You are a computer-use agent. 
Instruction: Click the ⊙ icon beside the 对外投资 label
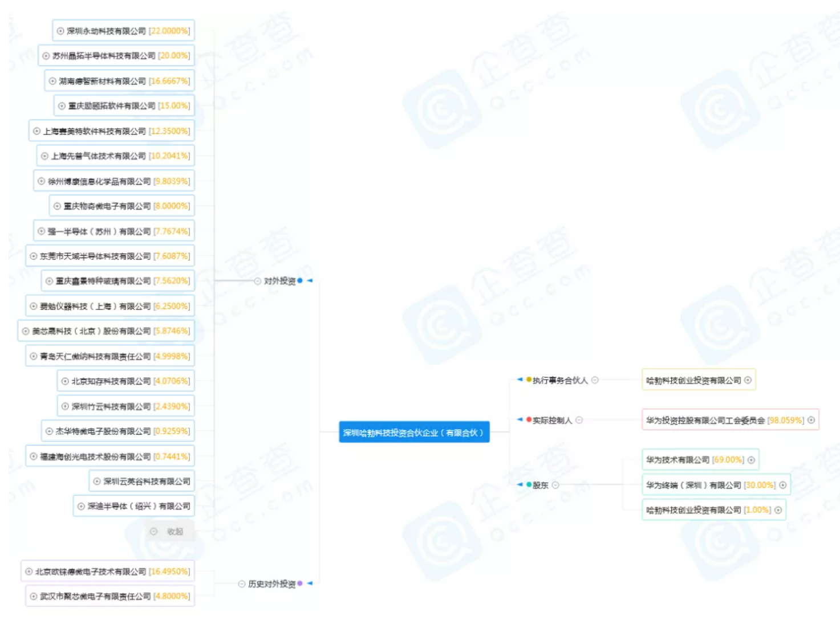pyautogui.click(x=257, y=281)
